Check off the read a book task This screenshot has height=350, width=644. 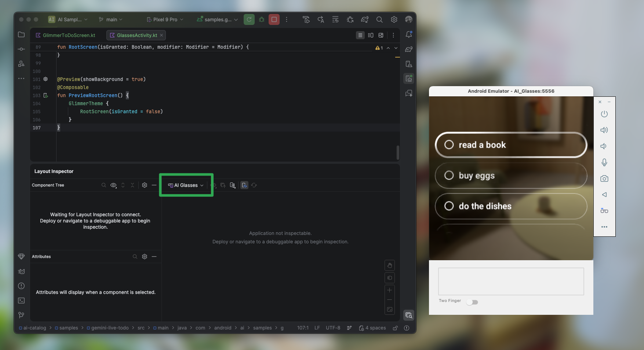[449, 144]
